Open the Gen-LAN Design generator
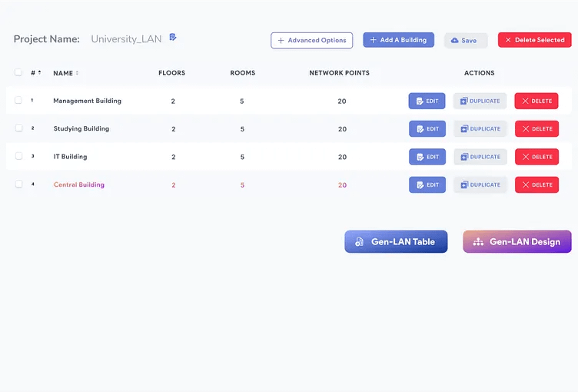This screenshot has height=392, width=578. 517,242
